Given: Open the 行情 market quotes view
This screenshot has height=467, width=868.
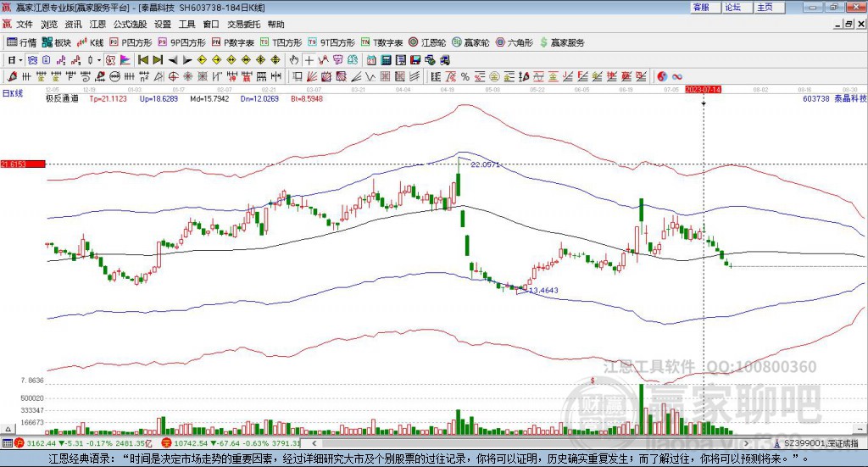Looking at the screenshot, I should tap(21, 42).
